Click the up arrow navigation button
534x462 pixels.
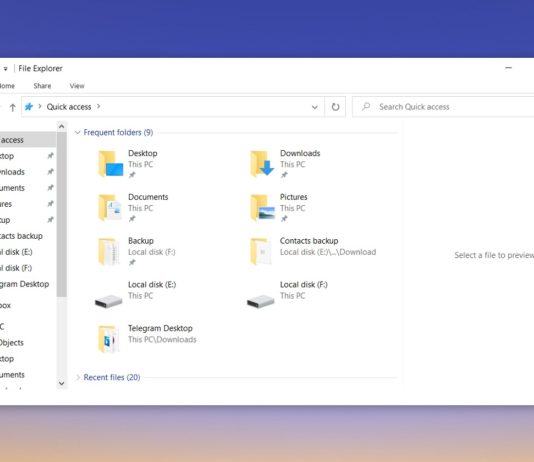(13, 108)
